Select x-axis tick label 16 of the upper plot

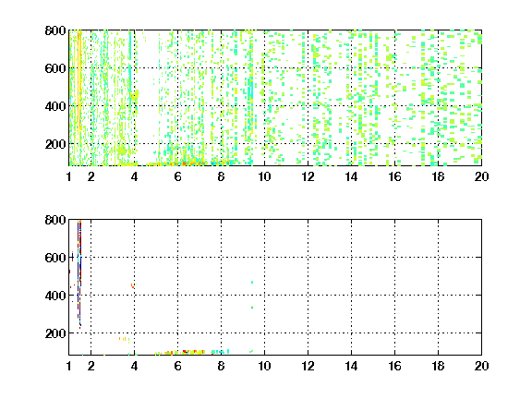point(394,176)
